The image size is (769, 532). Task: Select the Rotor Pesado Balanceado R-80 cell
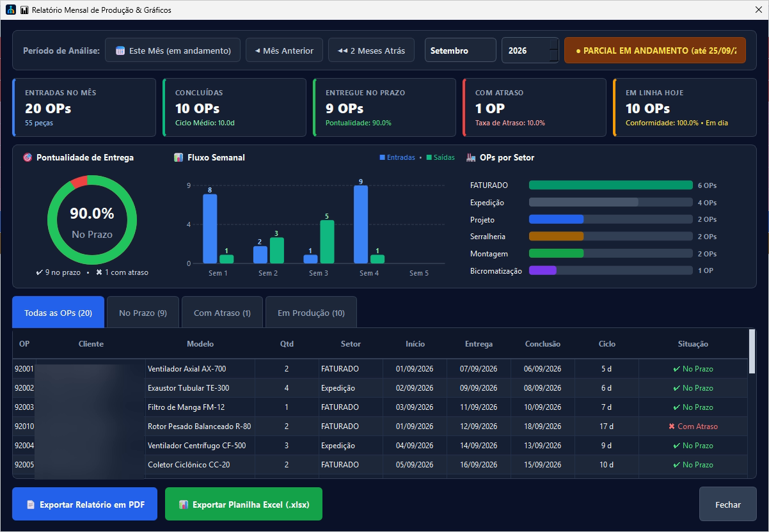pyautogui.click(x=200, y=426)
